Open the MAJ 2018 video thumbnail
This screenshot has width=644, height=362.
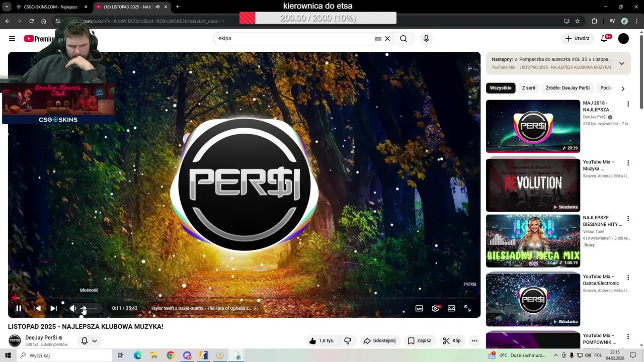pyautogui.click(x=533, y=126)
